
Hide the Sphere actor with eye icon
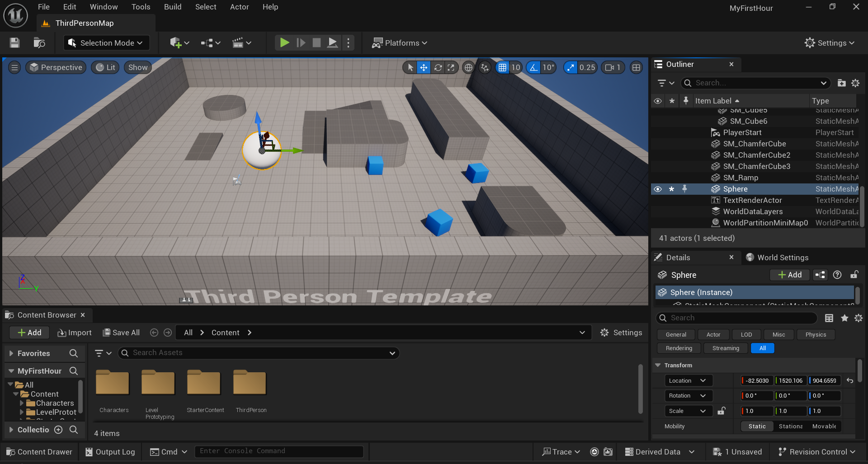point(658,189)
